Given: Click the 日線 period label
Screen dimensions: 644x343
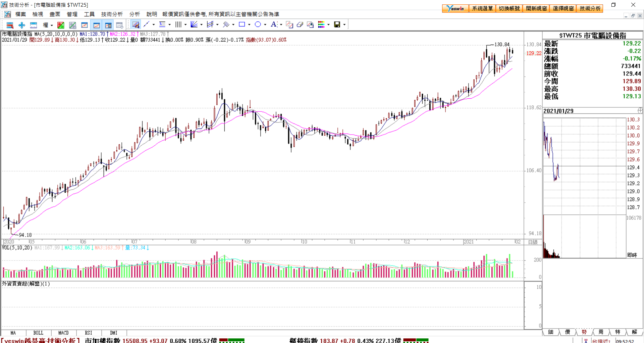Looking at the screenshot, I should point(533,242).
